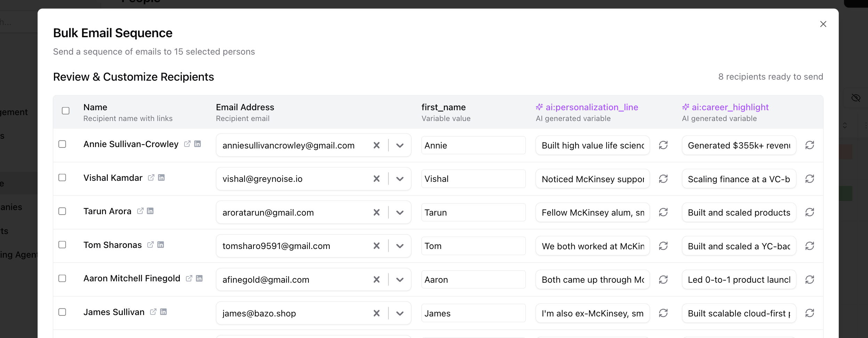Check the Tarun Arora row checkbox

(x=62, y=211)
